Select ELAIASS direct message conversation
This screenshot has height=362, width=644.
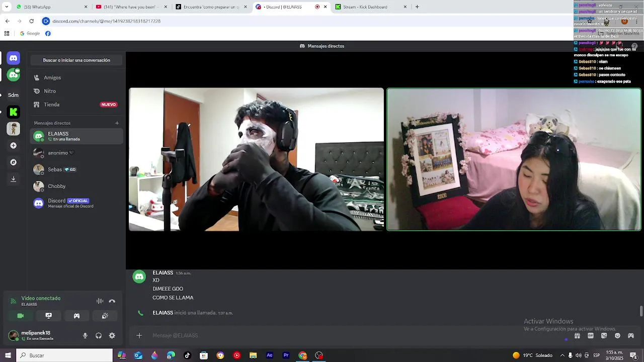(76, 136)
